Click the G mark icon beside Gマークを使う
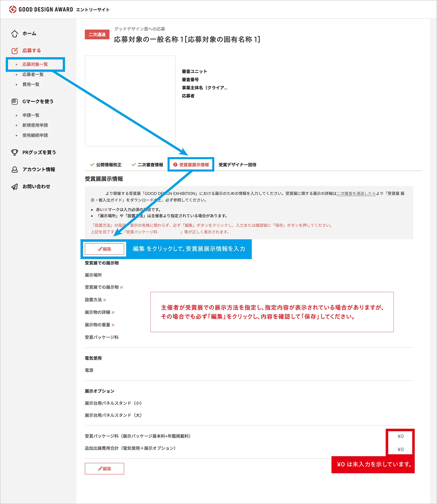Viewport: 437px width, 504px height. pyautogui.click(x=15, y=102)
